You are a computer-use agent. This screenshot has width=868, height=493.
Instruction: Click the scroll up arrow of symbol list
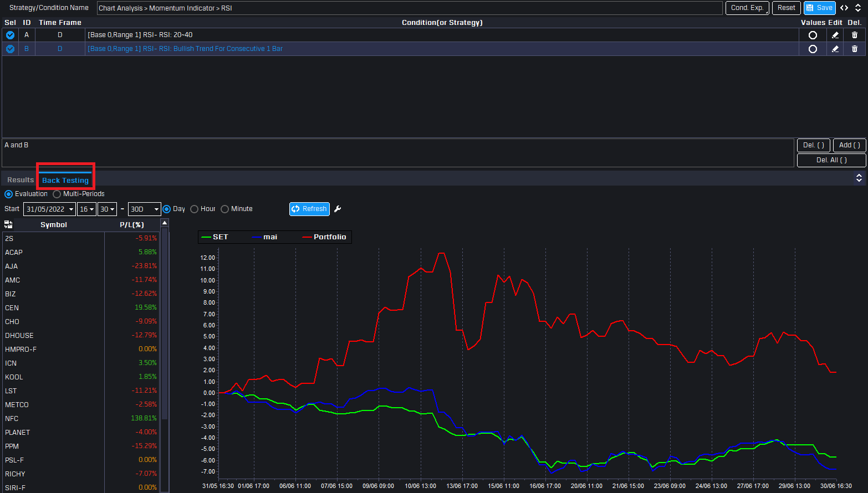coord(165,223)
